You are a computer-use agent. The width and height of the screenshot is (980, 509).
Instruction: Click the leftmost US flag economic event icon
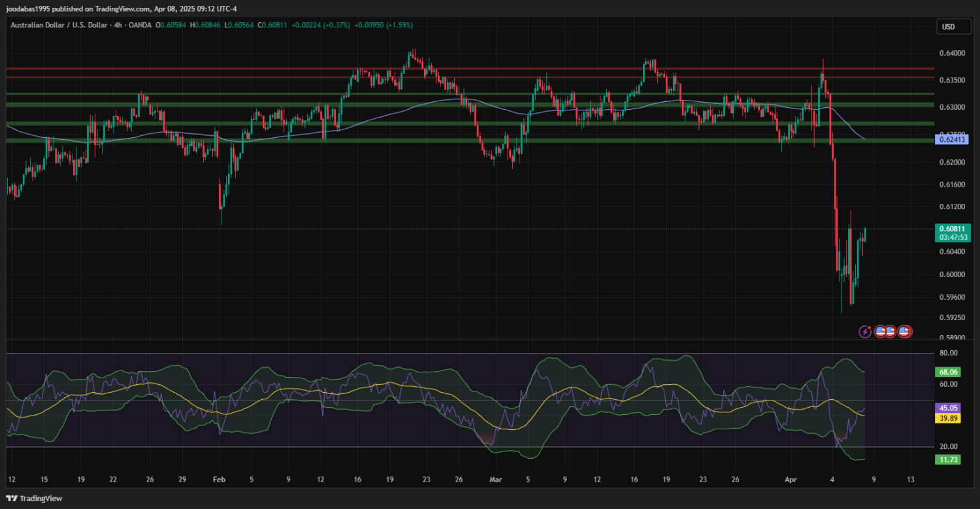[881, 331]
